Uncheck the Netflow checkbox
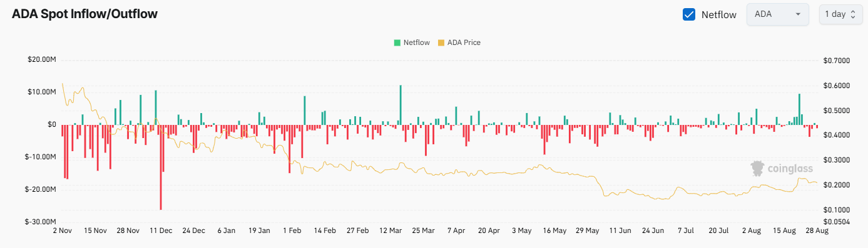 tap(689, 14)
